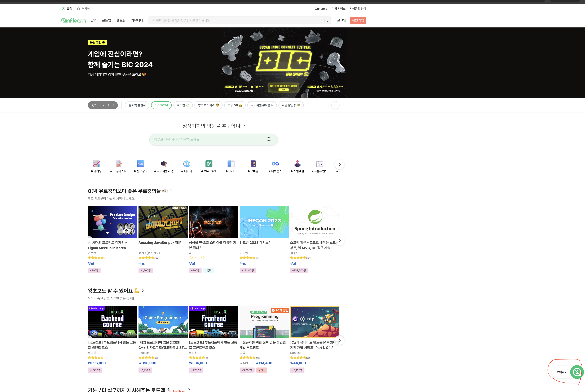Select the 별★박 챌린지 tag

coord(137,105)
